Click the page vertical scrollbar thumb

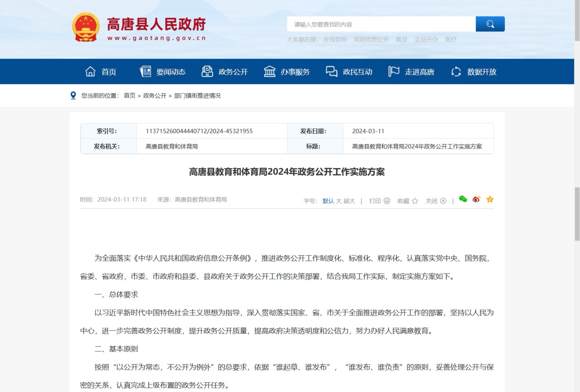tap(577, 214)
